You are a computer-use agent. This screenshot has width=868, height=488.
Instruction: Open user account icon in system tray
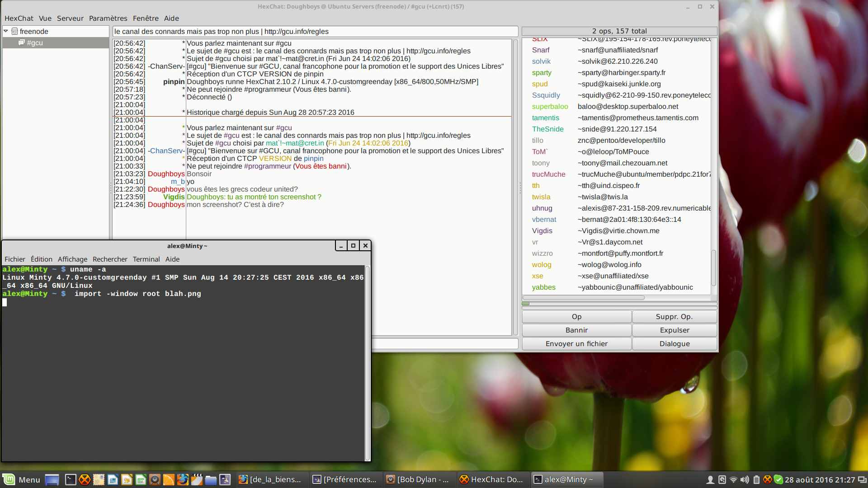coord(710,479)
